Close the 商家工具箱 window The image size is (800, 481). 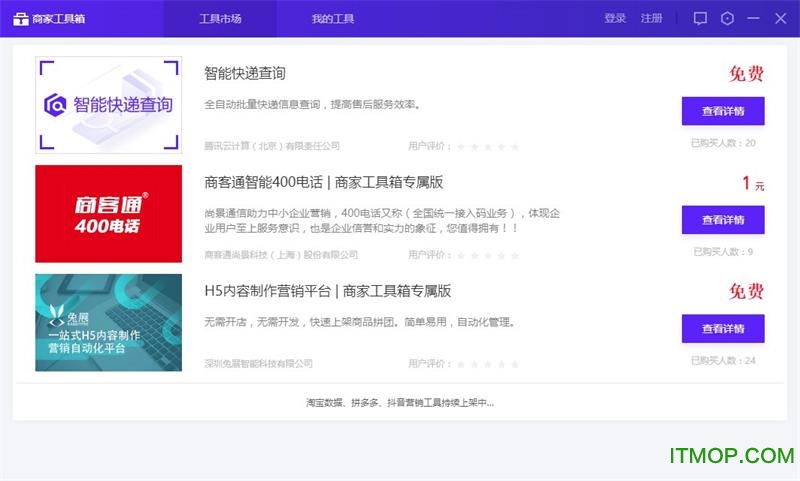click(779, 18)
